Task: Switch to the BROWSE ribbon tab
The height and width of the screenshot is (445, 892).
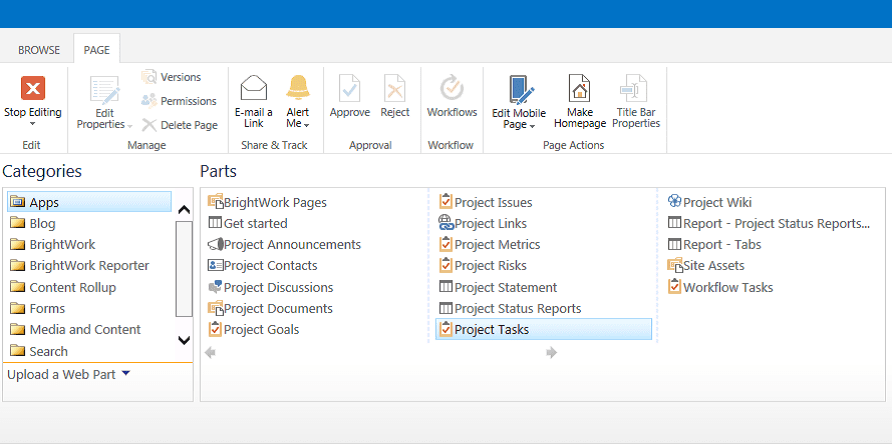Action: 39,50
